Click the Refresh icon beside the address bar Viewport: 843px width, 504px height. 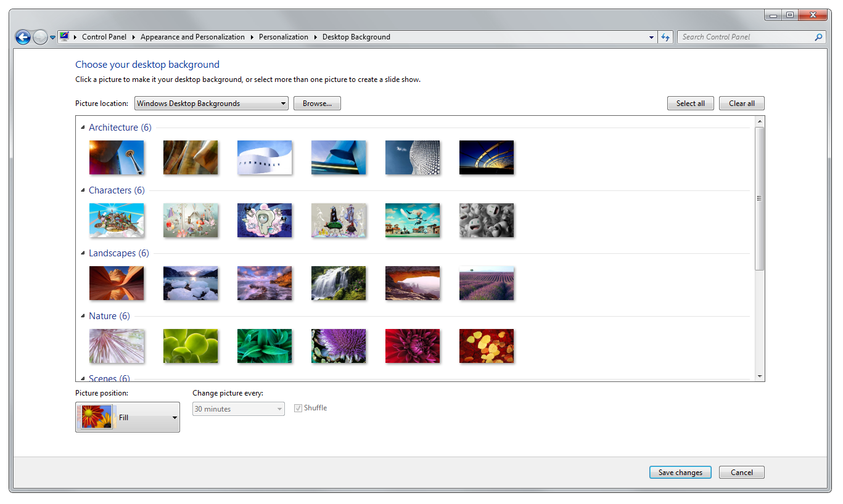click(665, 37)
